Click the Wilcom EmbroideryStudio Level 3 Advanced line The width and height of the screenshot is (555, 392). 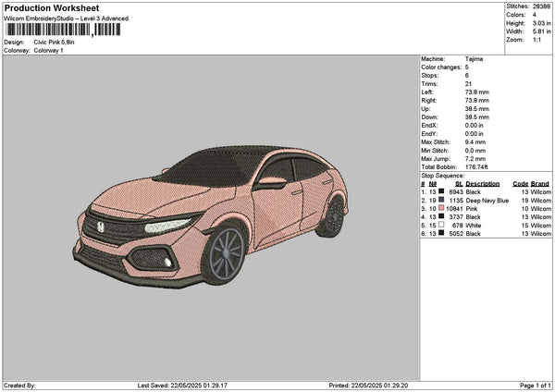[67, 18]
